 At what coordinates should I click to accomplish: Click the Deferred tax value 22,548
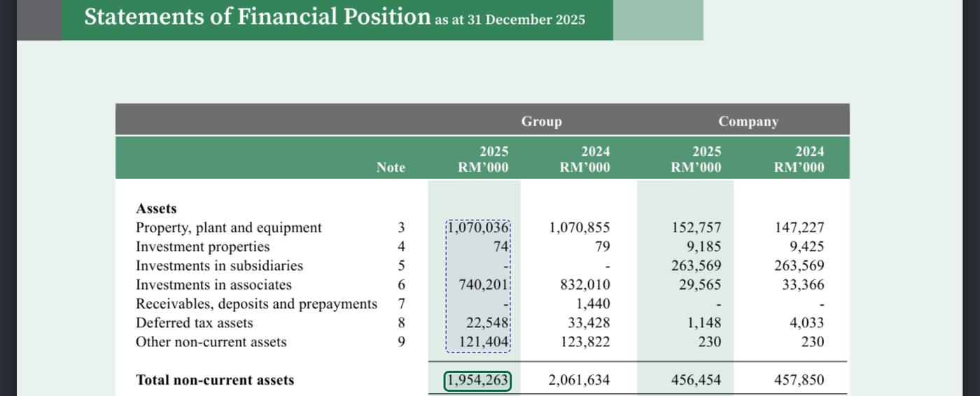coord(487,323)
